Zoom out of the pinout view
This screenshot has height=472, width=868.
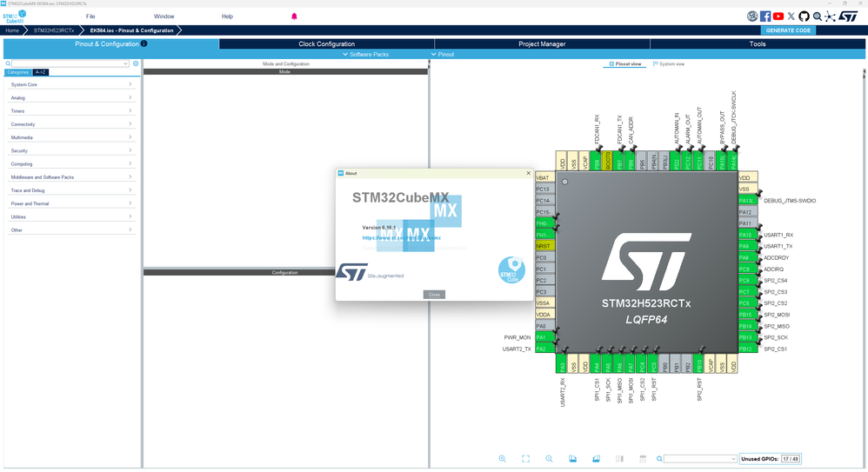tap(549, 459)
